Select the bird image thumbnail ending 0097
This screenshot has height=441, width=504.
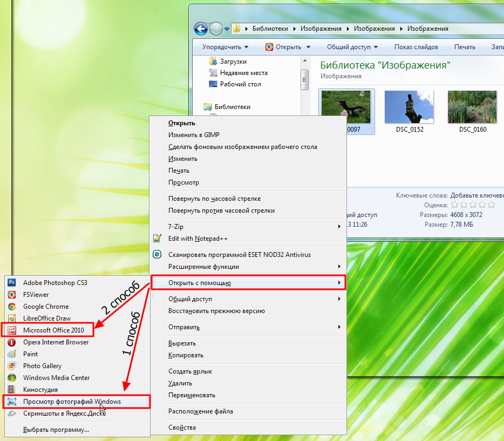[346, 107]
